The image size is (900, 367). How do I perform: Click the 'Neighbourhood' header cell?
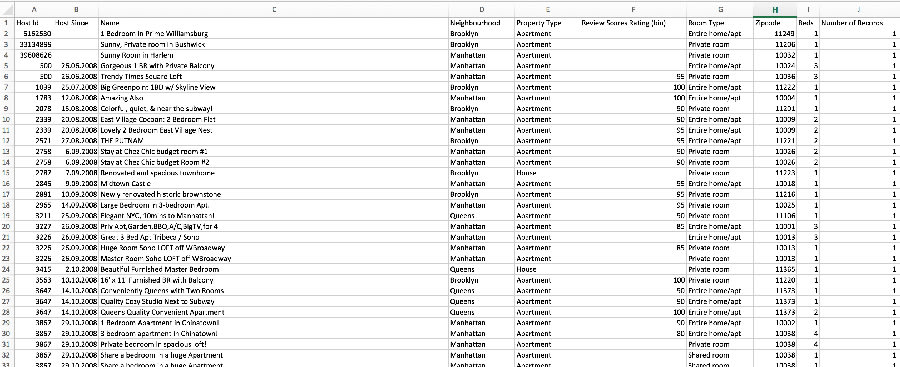click(x=482, y=23)
